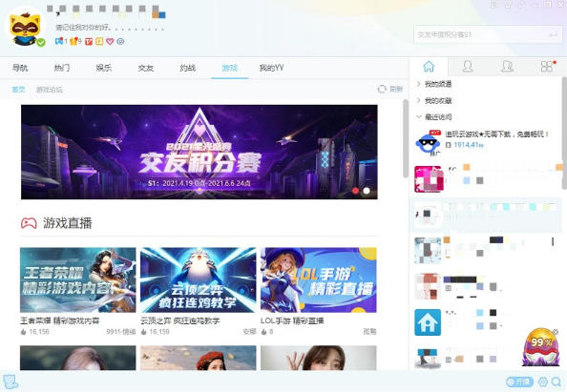Switch to the 约战 tab
Screen dimensions: 567x392
188,68
